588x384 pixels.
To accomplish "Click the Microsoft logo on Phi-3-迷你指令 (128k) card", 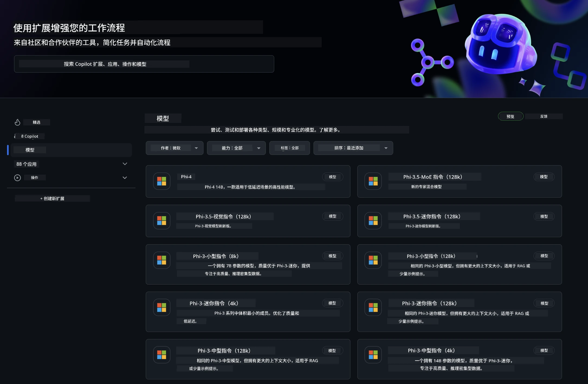I will coord(373,307).
